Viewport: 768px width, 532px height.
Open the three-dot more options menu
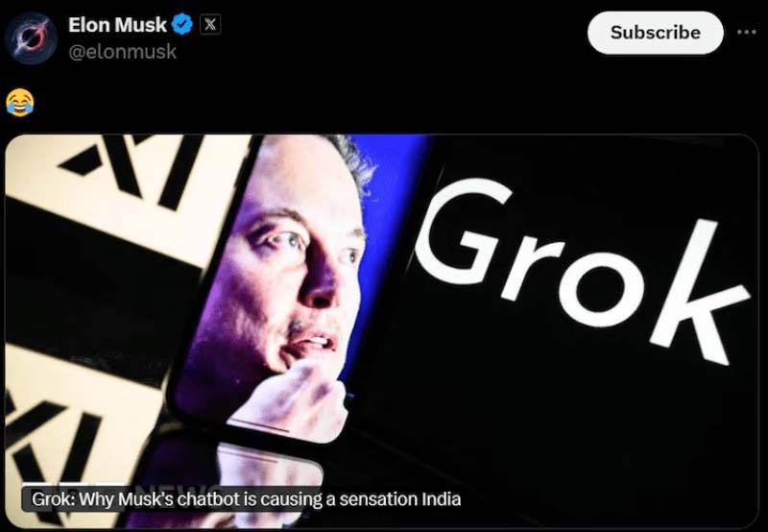tap(746, 32)
